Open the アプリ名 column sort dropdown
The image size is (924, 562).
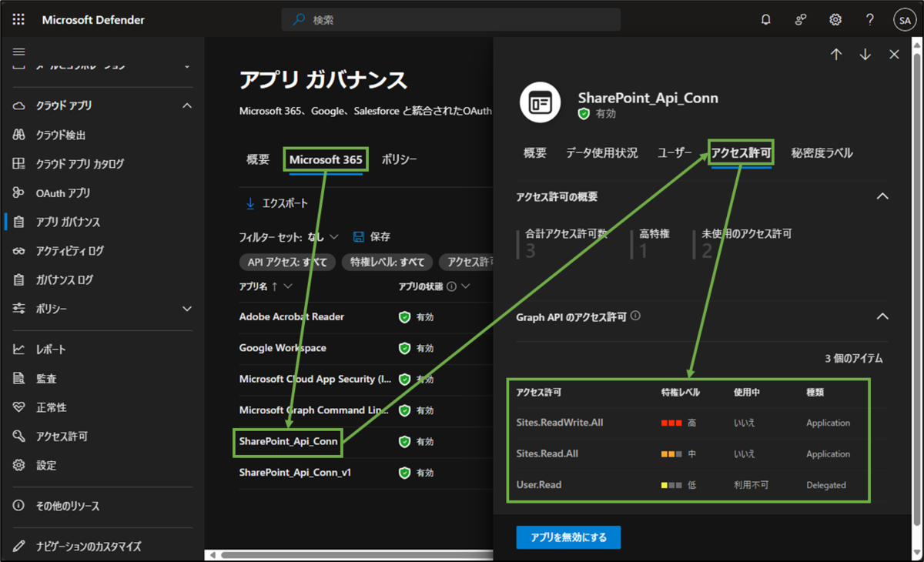[x=288, y=286]
